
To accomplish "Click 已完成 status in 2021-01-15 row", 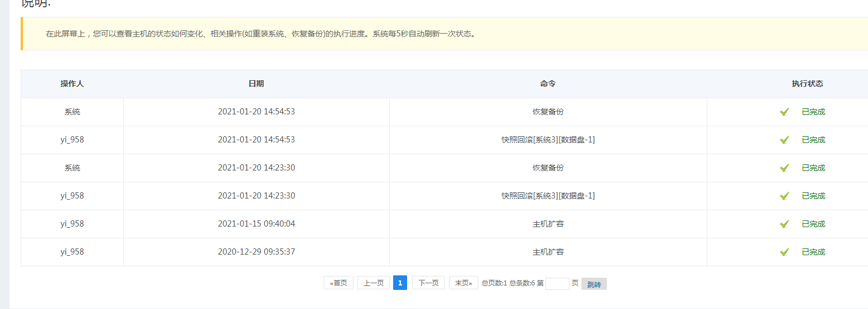I will (814, 224).
